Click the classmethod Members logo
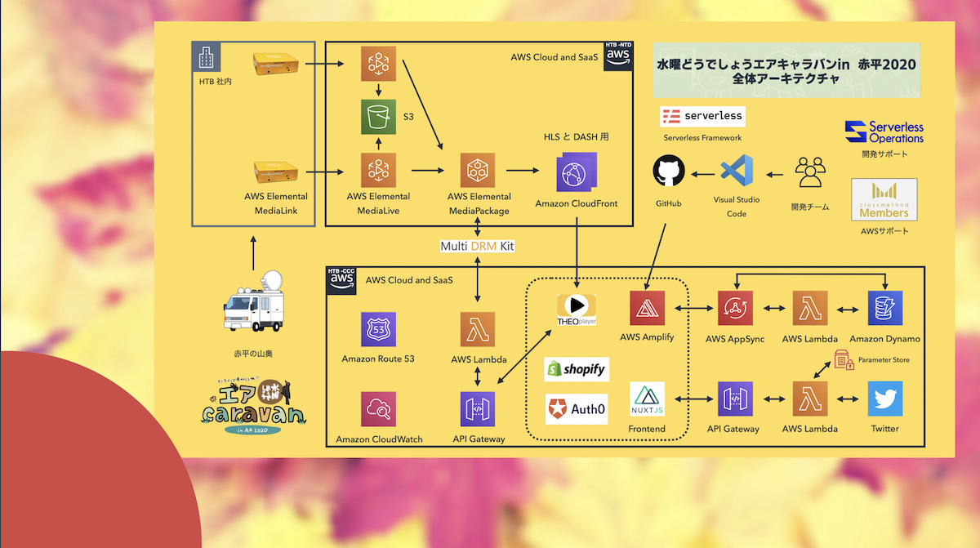 point(884,200)
